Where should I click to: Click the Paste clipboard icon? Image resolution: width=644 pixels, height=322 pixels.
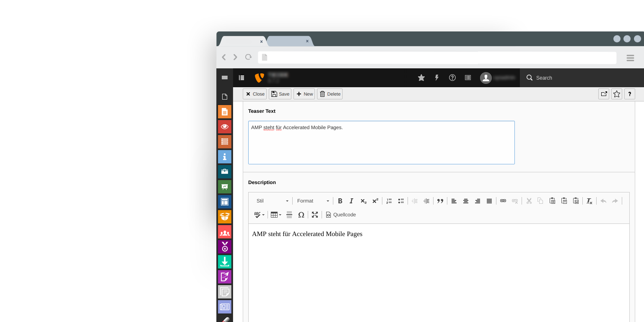click(x=553, y=201)
